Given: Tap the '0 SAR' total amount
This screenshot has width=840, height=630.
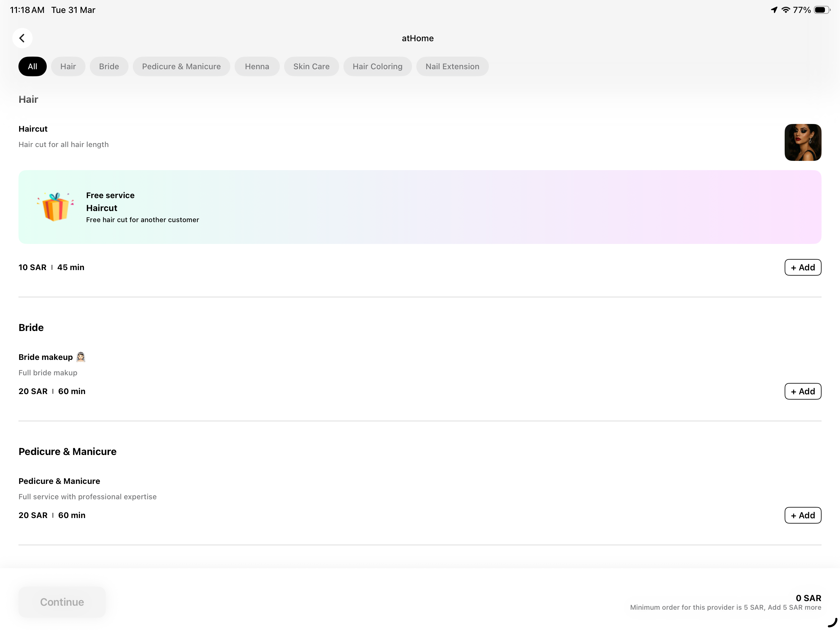Looking at the screenshot, I should coord(808,598).
